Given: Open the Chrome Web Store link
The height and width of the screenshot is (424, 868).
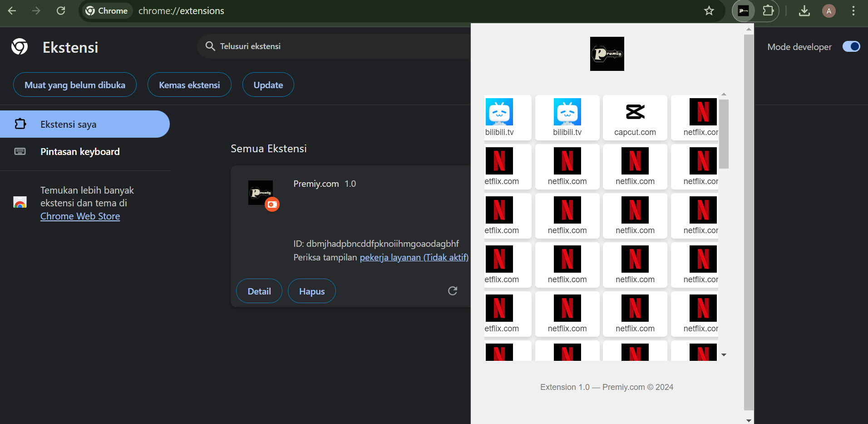Looking at the screenshot, I should point(80,216).
